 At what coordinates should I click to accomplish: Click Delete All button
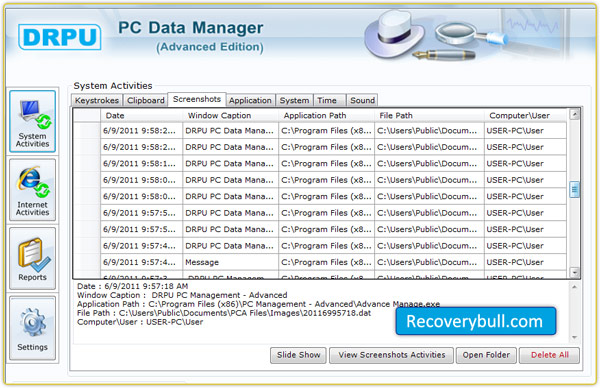(549, 355)
